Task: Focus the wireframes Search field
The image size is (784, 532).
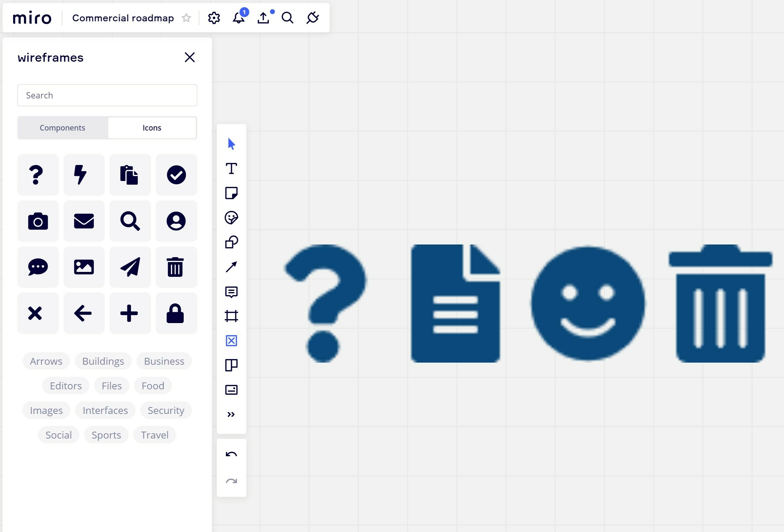Action: coord(107,95)
